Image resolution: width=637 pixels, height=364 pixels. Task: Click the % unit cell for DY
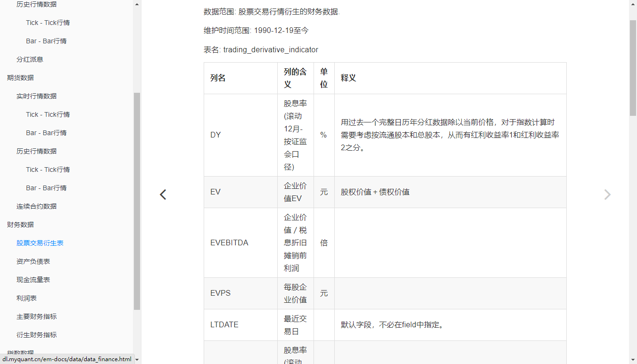pyautogui.click(x=324, y=135)
